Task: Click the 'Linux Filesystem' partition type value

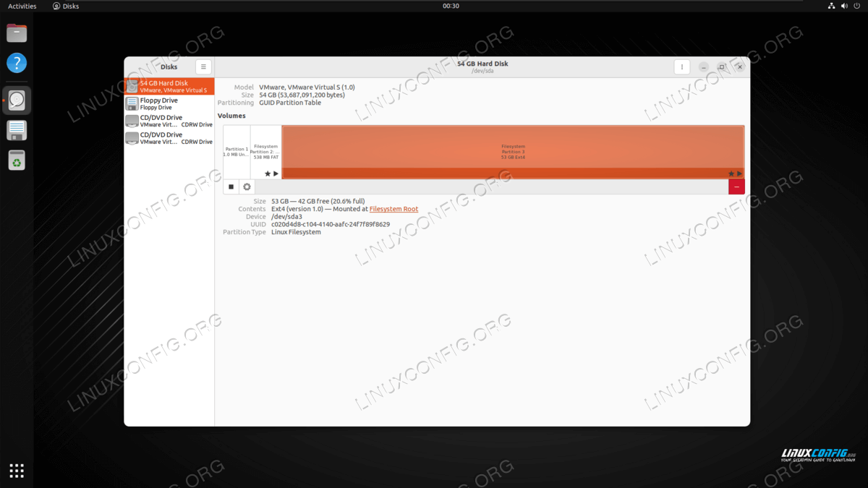Action: coord(296,232)
